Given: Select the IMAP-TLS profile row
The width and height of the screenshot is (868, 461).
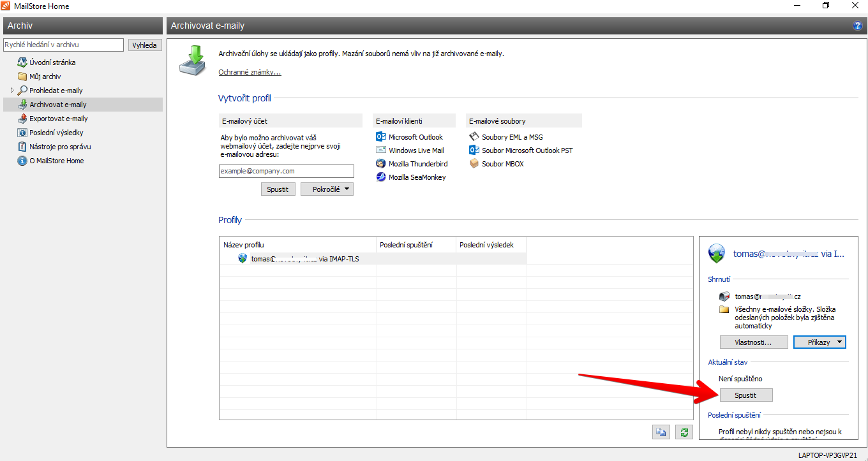Looking at the screenshot, I should 373,259.
